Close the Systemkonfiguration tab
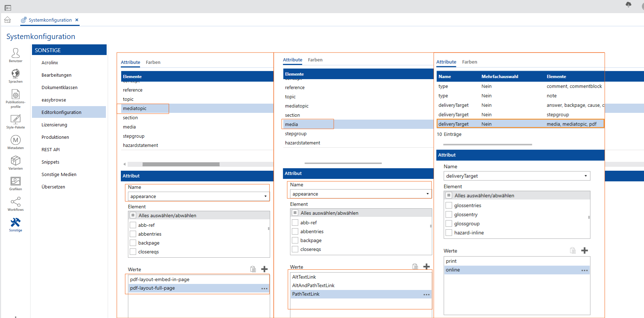Viewport: 644px width, 318px height. click(77, 20)
